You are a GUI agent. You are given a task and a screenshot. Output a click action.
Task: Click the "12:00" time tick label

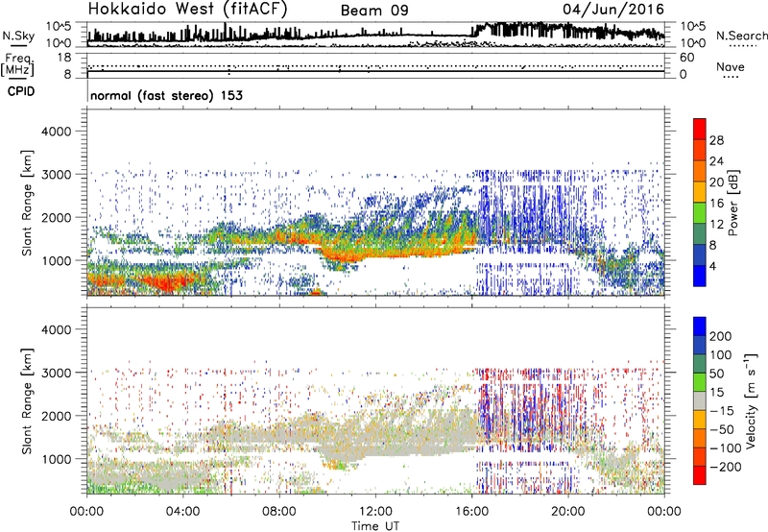coord(375,512)
